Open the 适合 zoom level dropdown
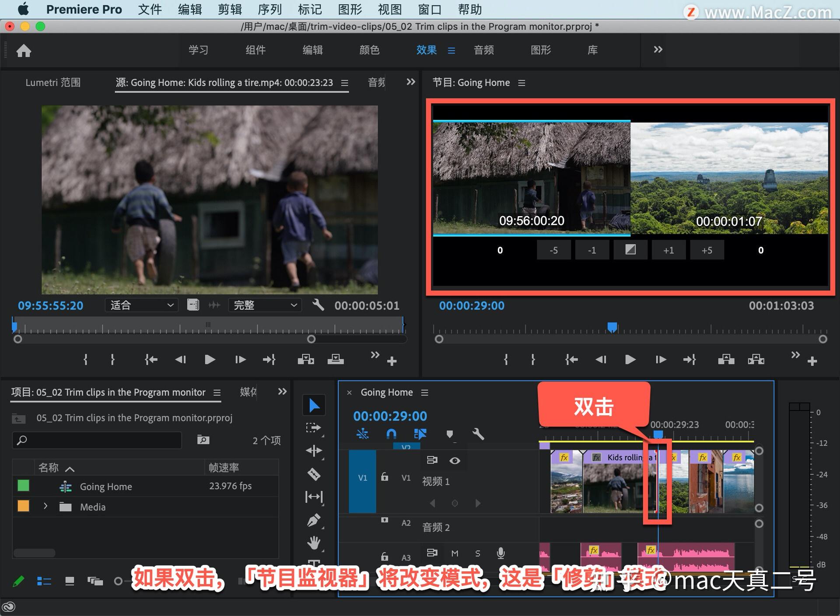Viewport: 840px width, 616px height. pyautogui.click(x=141, y=305)
